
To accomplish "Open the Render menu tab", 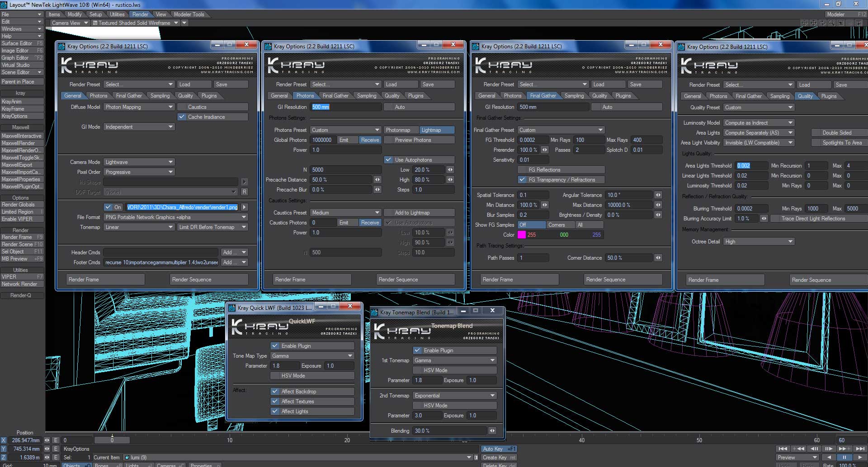I will tap(140, 14).
